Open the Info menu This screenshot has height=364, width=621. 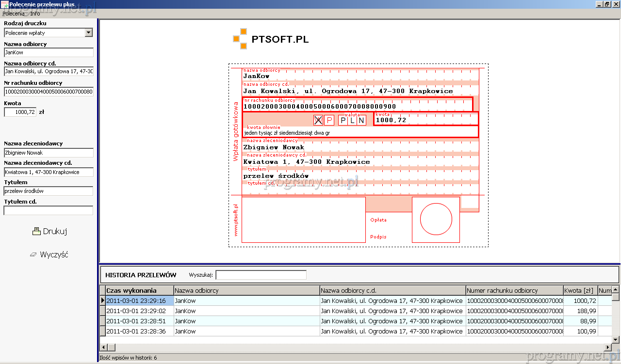pyautogui.click(x=35, y=14)
